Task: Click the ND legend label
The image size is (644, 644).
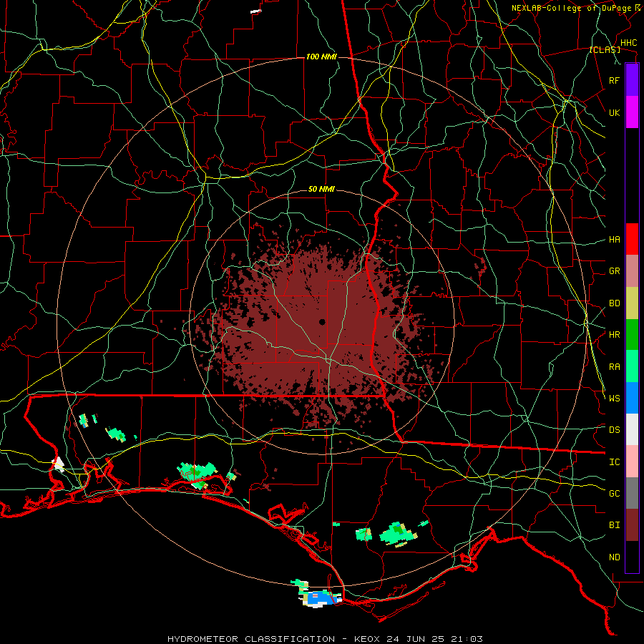Action: [614, 557]
